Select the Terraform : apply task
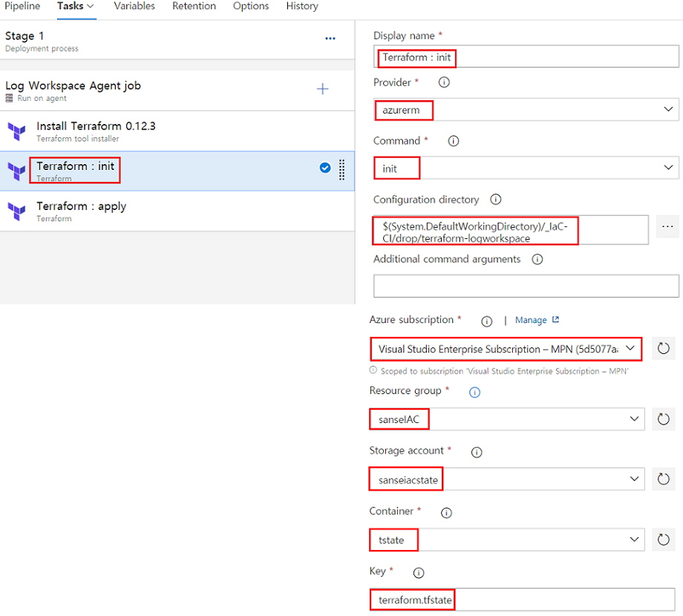This screenshot has width=683, height=616. click(177, 211)
